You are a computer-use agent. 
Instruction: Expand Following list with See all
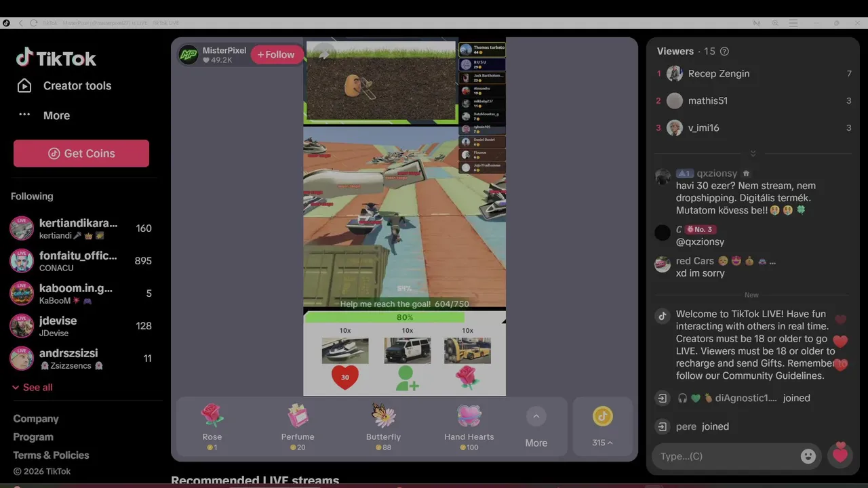click(x=32, y=388)
